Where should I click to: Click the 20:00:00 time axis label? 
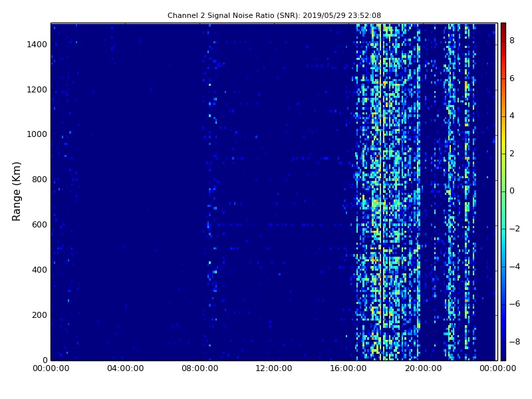423,368
